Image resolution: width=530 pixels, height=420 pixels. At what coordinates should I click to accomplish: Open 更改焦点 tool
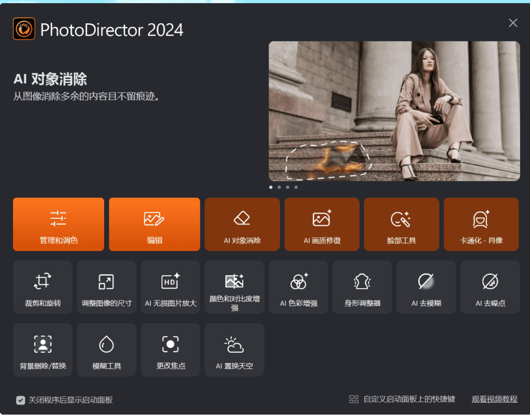pyautogui.click(x=170, y=350)
